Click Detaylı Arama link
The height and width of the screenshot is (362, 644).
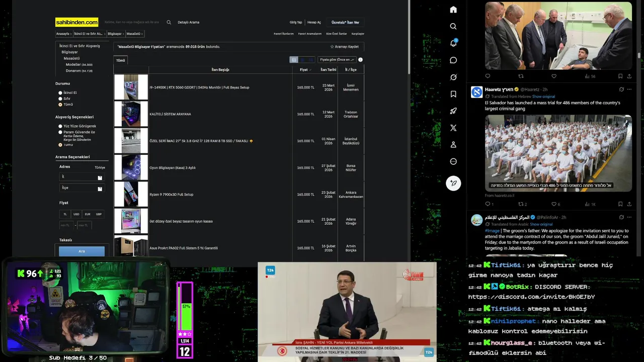click(x=189, y=22)
